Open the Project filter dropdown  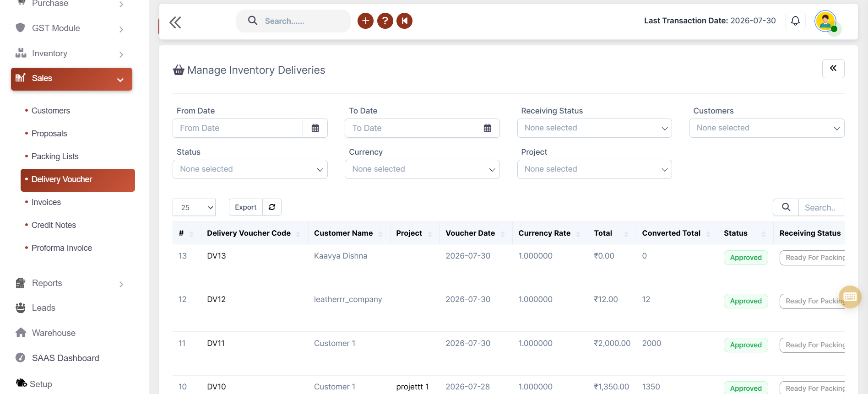[x=594, y=169]
